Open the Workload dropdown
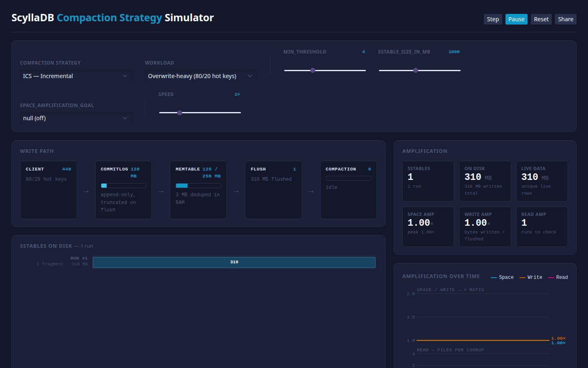588x368 pixels. [x=200, y=76]
